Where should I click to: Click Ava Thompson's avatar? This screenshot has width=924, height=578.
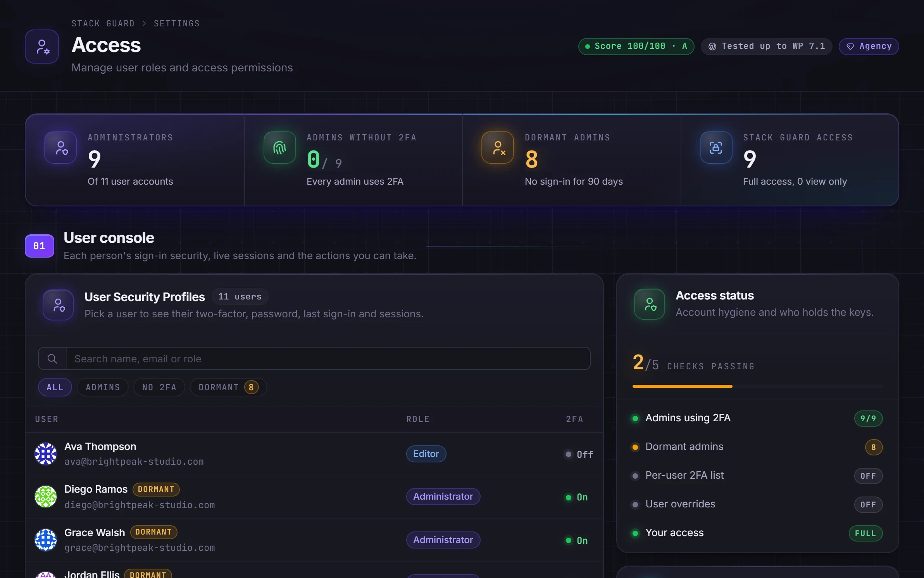pyautogui.click(x=46, y=454)
